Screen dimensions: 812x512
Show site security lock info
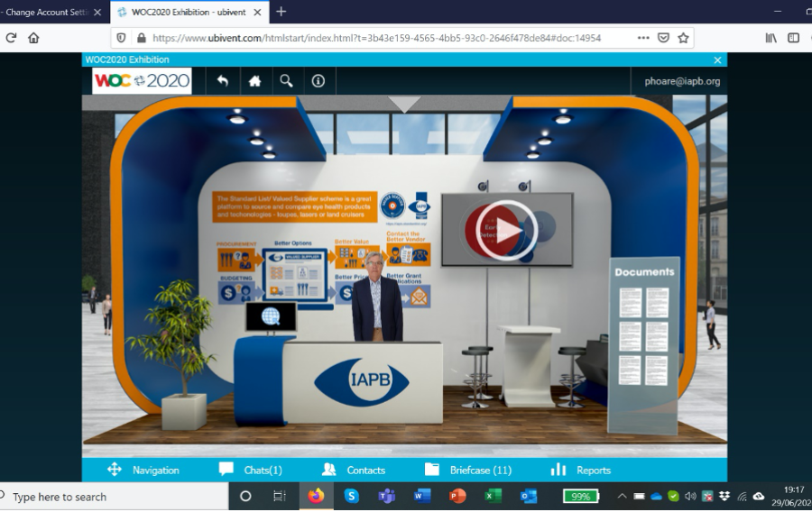click(x=142, y=38)
